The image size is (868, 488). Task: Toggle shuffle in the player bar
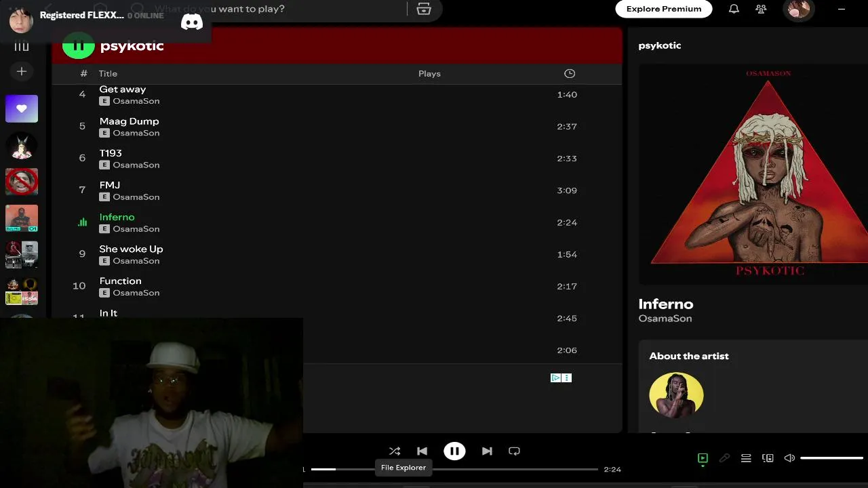point(395,451)
